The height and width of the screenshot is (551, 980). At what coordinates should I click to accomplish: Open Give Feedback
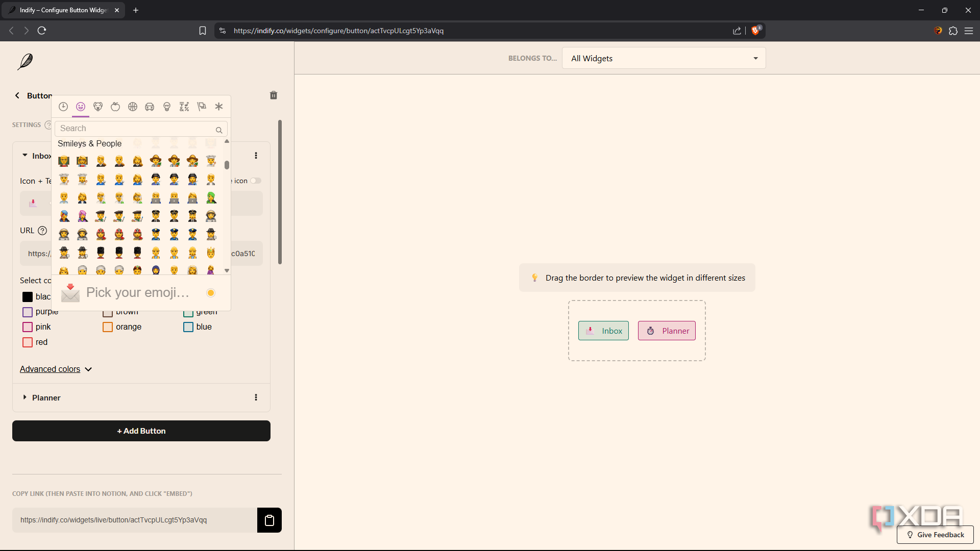pos(935,535)
